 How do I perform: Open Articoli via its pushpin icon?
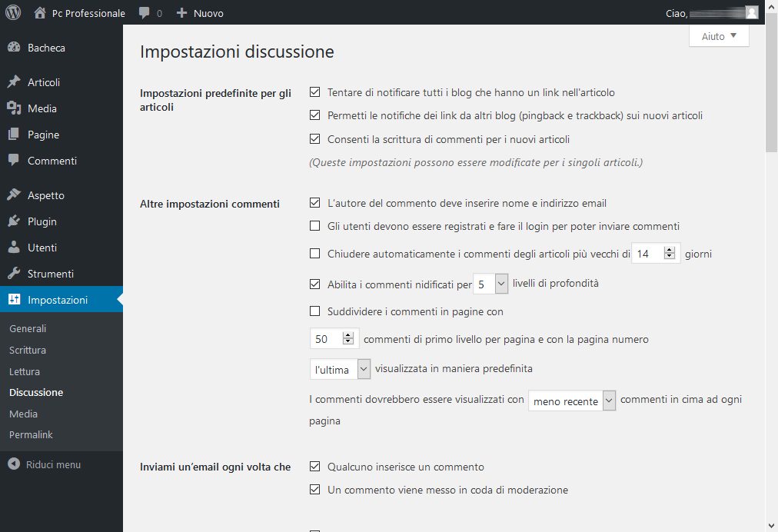tap(14, 82)
